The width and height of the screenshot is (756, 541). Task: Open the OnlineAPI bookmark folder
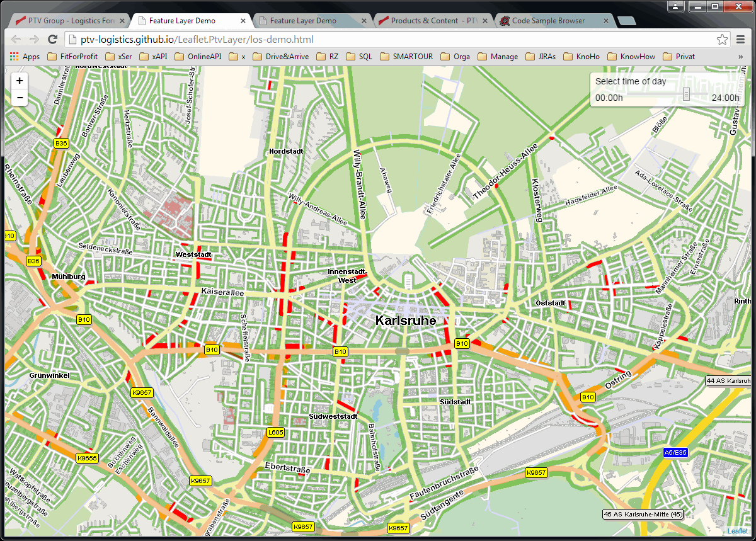[x=198, y=57]
